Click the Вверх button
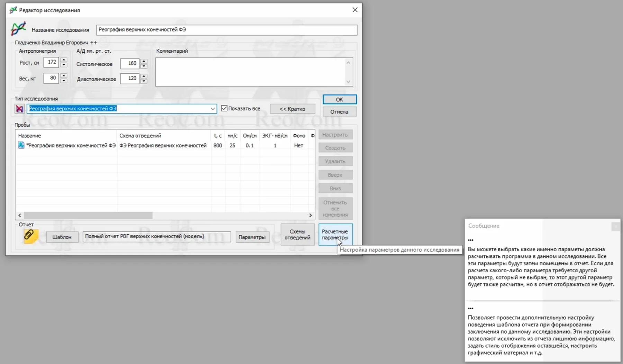Screen dimensions: 623x364 coord(335,175)
